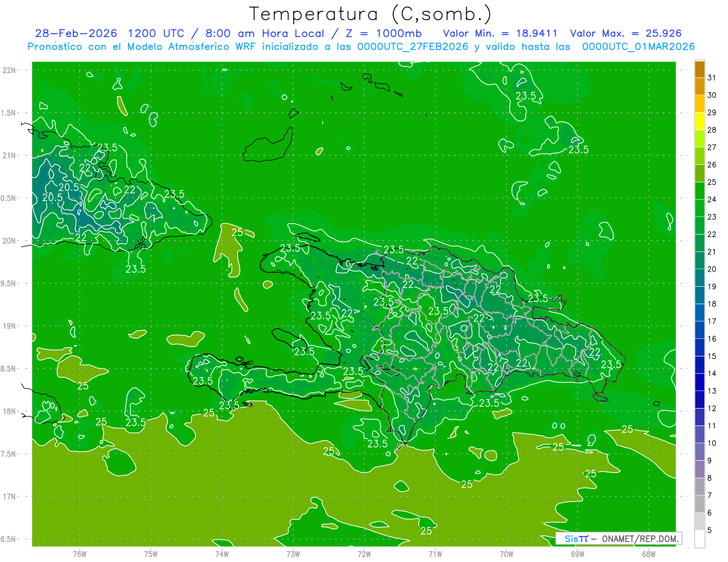Click colorbar value '5'

710,530
